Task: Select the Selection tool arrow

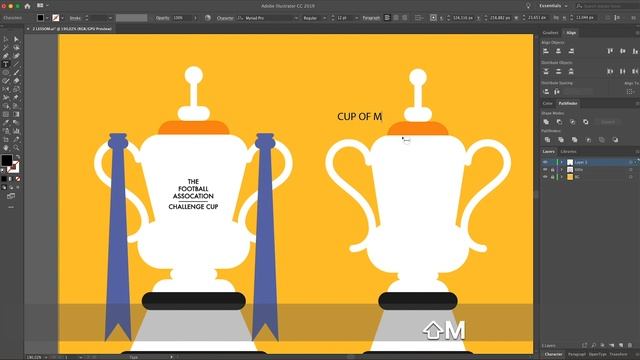Action: (6, 39)
